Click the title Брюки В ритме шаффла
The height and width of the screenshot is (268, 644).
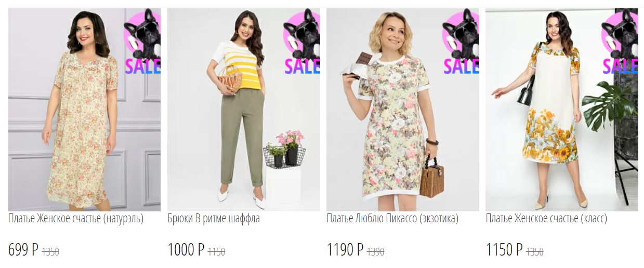(214, 219)
